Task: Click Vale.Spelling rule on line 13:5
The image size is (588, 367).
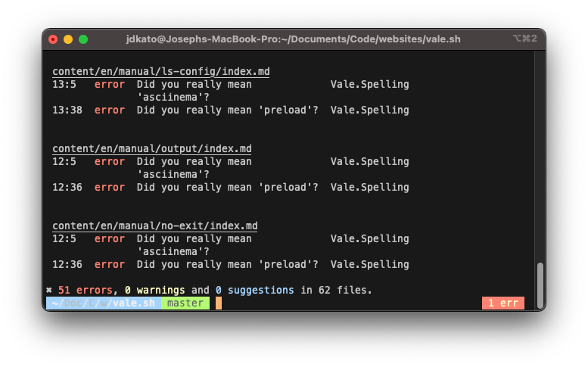Action: [370, 84]
